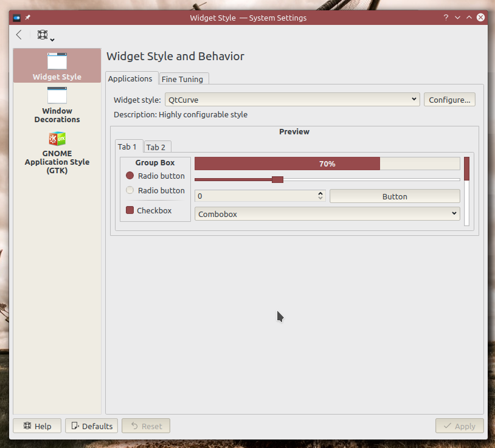
Task: Open Window Decorations module in sidebar
Action: coord(57,105)
